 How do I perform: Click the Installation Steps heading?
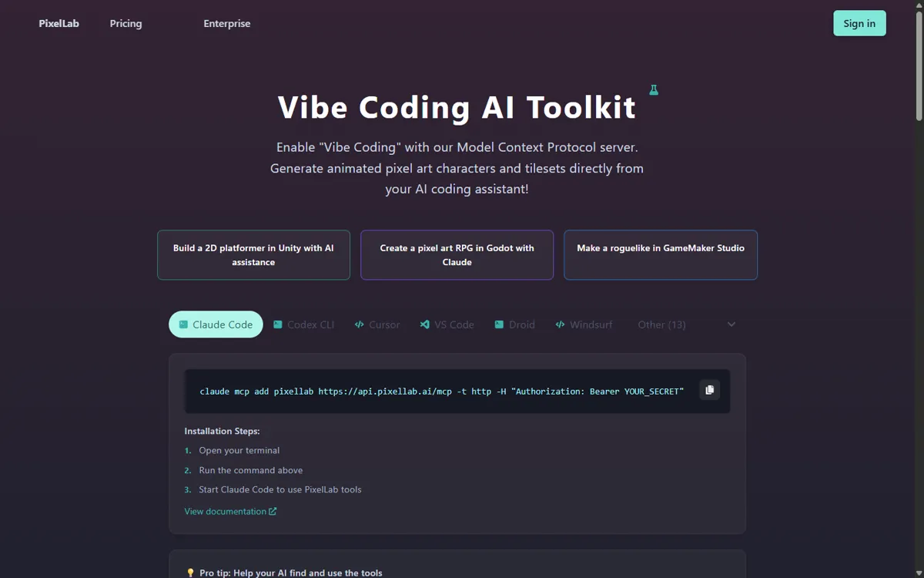(x=222, y=431)
